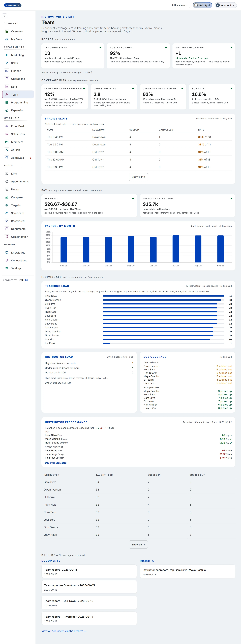Open the KPIs icon
Image resolution: width=241 pixels, height=644 pixels.
(7, 174)
